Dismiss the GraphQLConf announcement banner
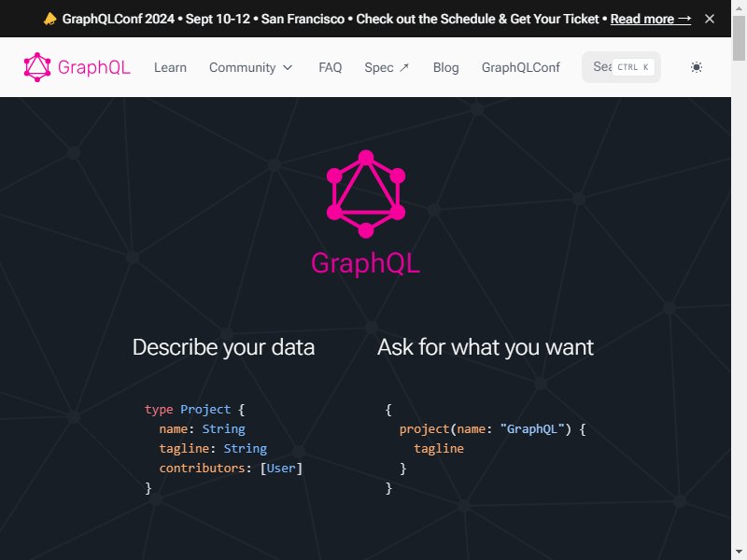This screenshot has width=747, height=560. click(x=711, y=19)
